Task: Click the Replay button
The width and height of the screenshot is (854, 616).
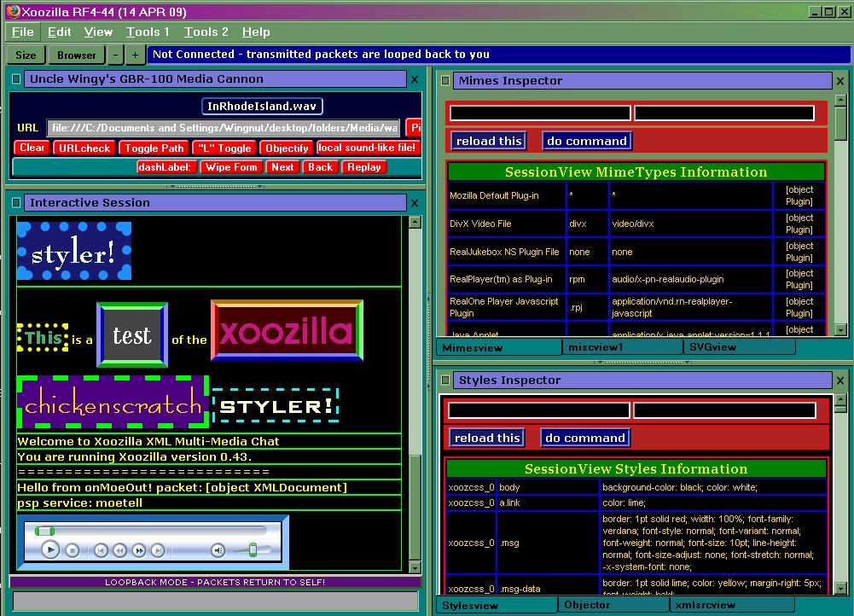Action: coord(364,167)
